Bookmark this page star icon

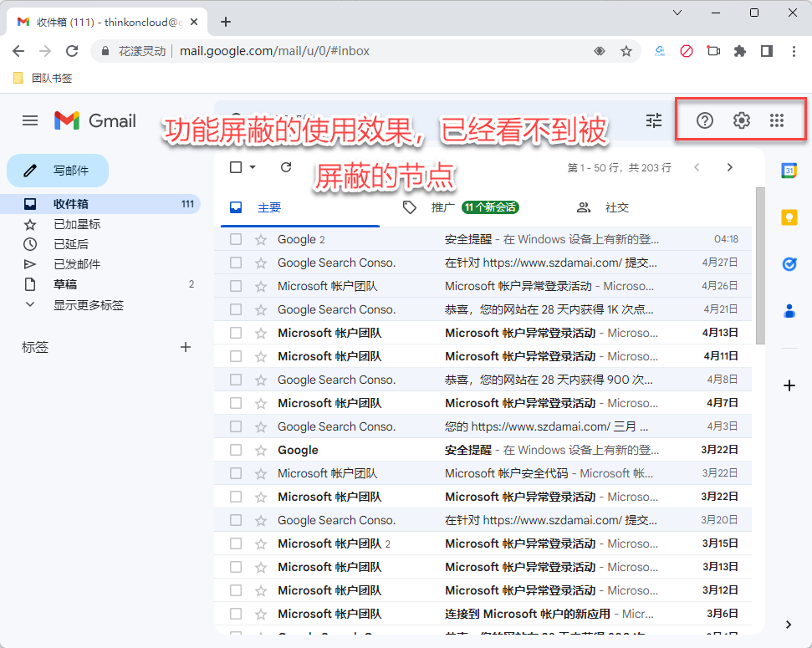coord(626,51)
